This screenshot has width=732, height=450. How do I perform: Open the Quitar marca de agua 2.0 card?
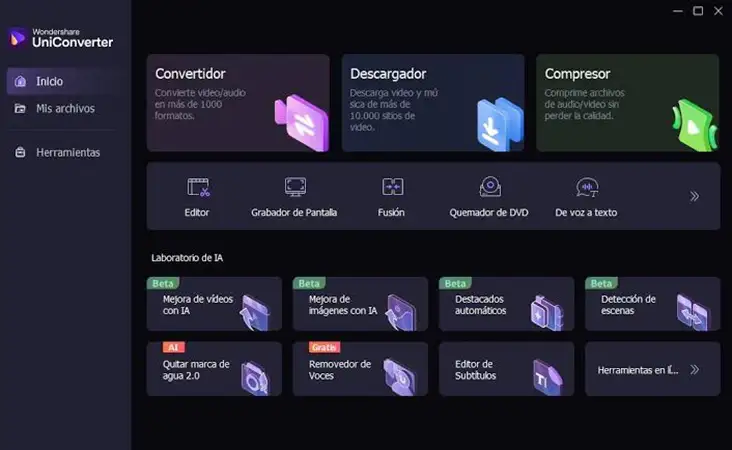tap(214, 369)
